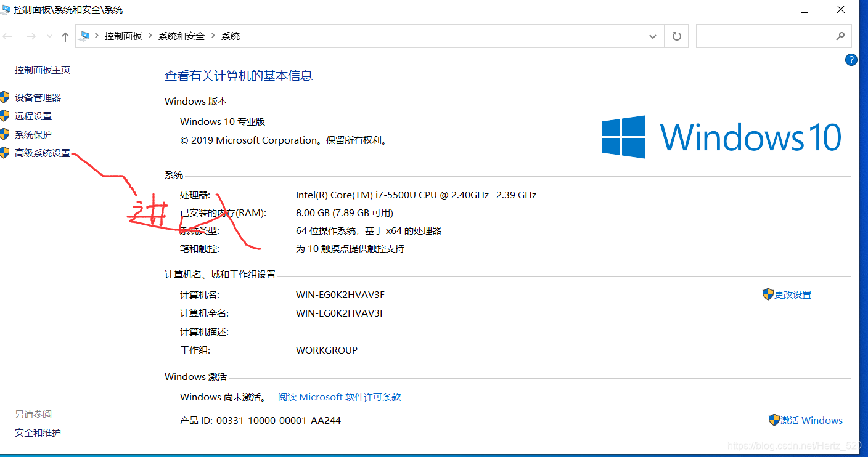Screen dimensions: 868x457
Task: Select the 2019 Microsoft Corporation copyright text
Action: (285, 140)
